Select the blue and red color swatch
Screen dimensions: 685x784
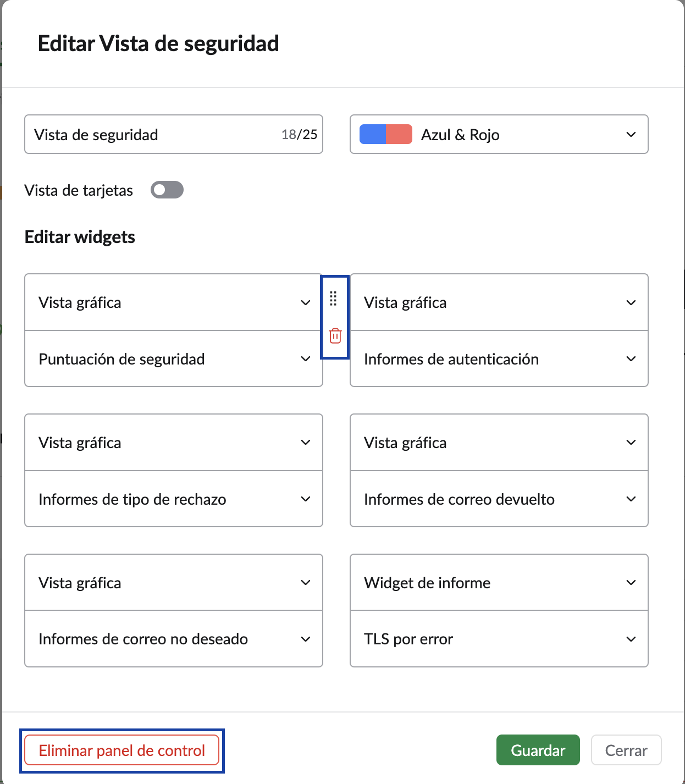385,134
